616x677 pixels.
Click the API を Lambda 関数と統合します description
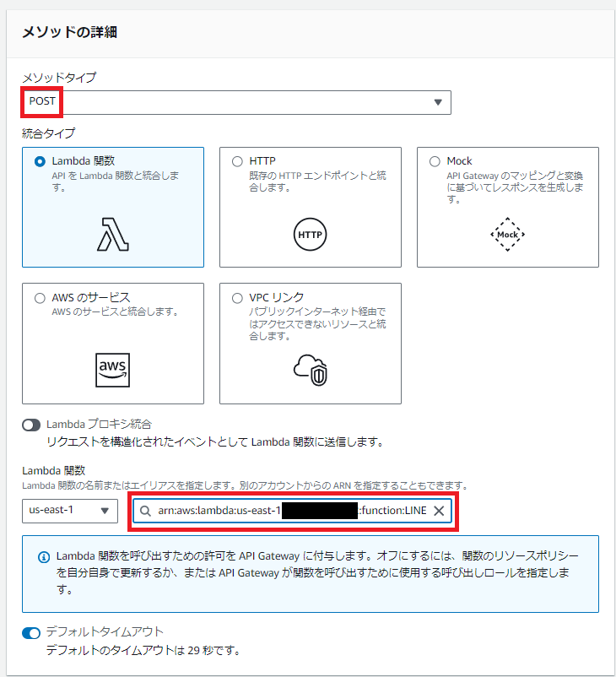coord(116,181)
